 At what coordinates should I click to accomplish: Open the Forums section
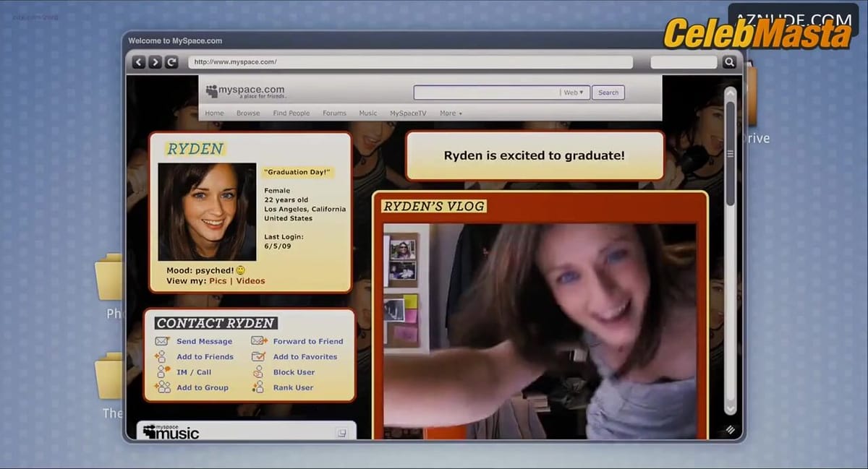(334, 113)
